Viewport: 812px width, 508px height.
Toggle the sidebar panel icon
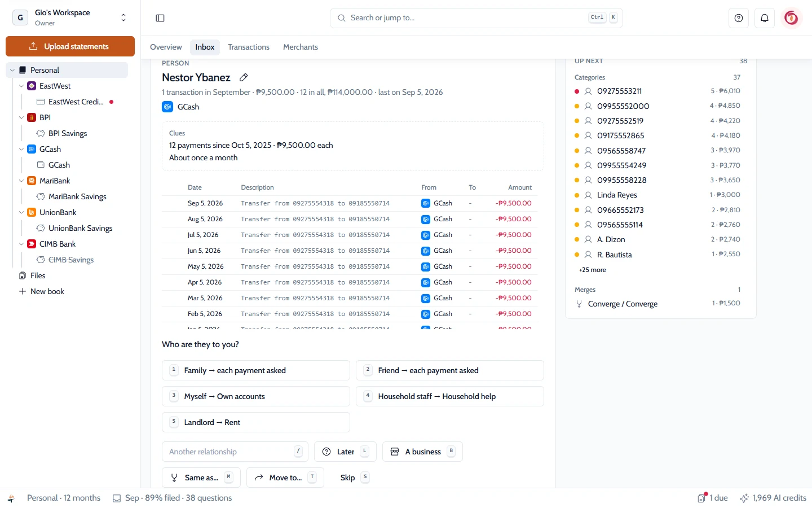pyautogui.click(x=160, y=18)
